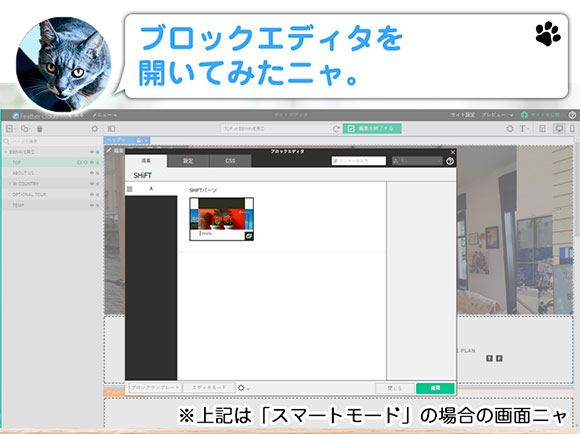Switch to desktop monitor preview icon
Image resolution: width=580 pixels, height=434 pixels.
coord(559,128)
